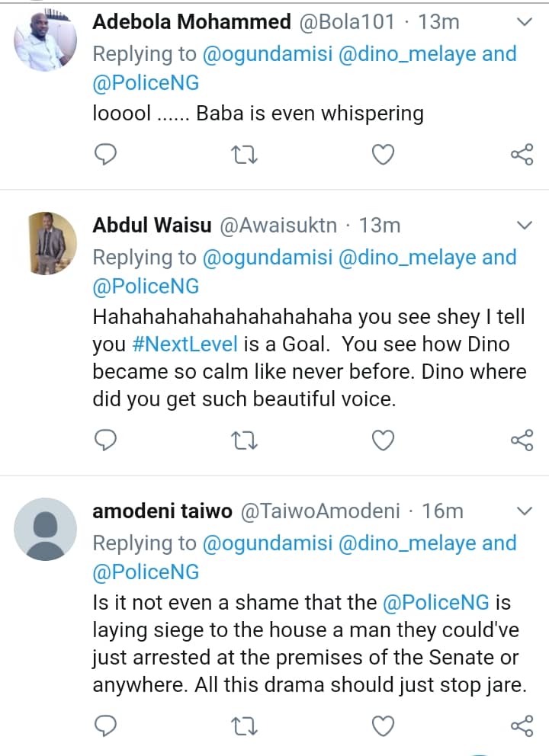Open options dropdown on Adebola Mohammed's tweet
Viewport: 549px width, 756px height.
click(x=525, y=22)
